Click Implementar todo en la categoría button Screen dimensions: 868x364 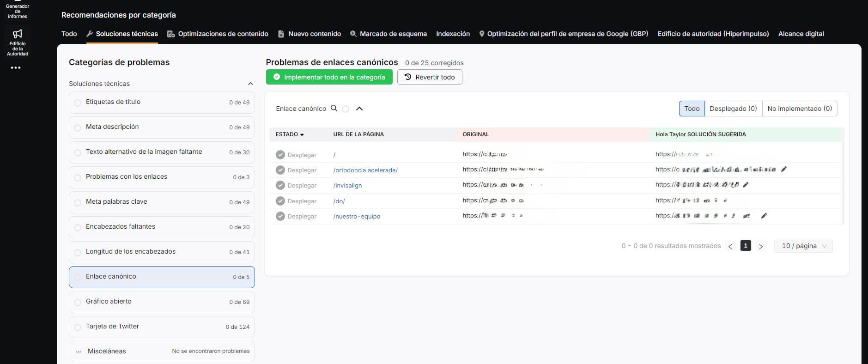tap(329, 77)
